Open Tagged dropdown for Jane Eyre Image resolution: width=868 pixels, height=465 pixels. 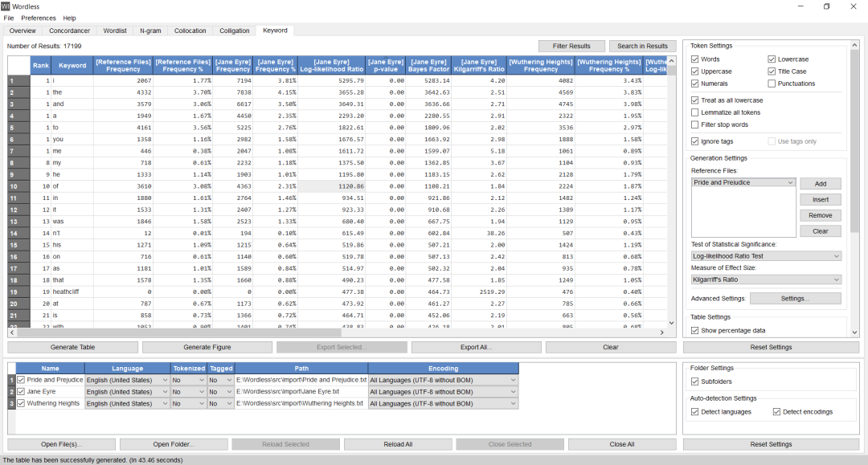pyautogui.click(x=220, y=392)
